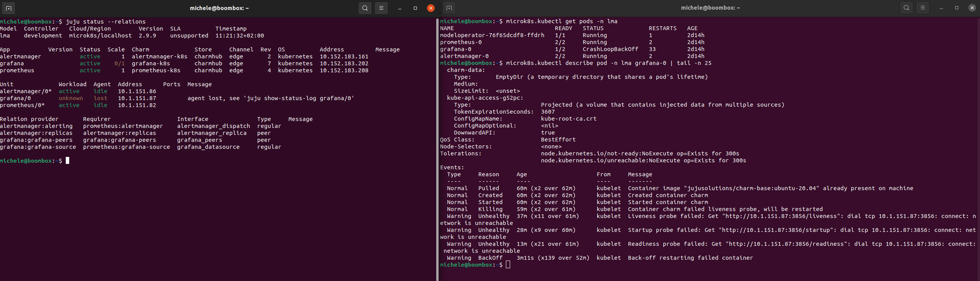This screenshot has height=281, width=980.
Task: Click the microk8s/localhost cloud region
Action: (100, 36)
